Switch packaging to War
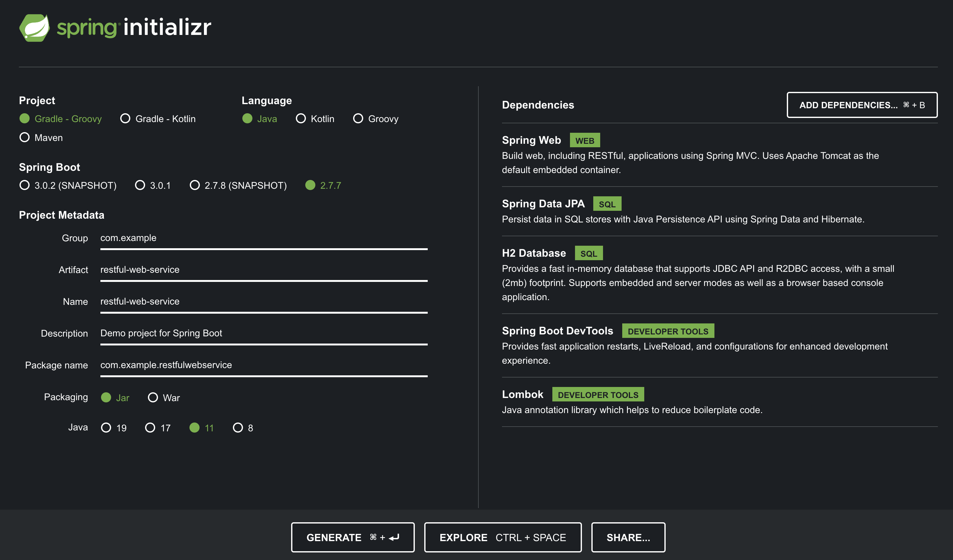Viewport: 953px width, 560px height. click(x=153, y=397)
